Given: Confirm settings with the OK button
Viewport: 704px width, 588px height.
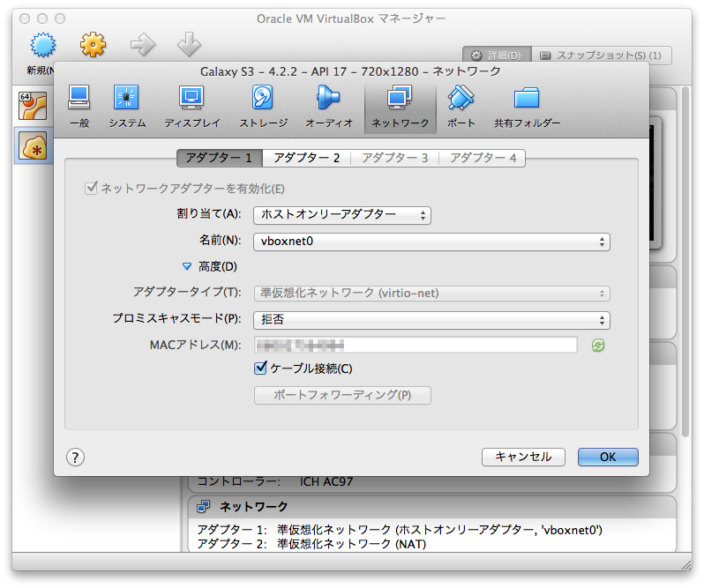Looking at the screenshot, I should coord(608,457).
